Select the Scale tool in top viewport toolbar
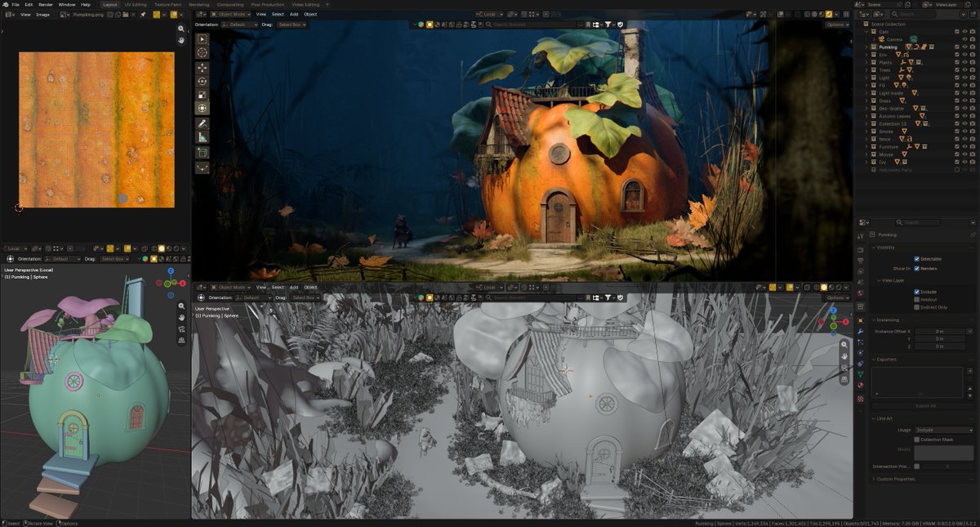The width and height of the screenshot is (980, 527). (202, 95)
